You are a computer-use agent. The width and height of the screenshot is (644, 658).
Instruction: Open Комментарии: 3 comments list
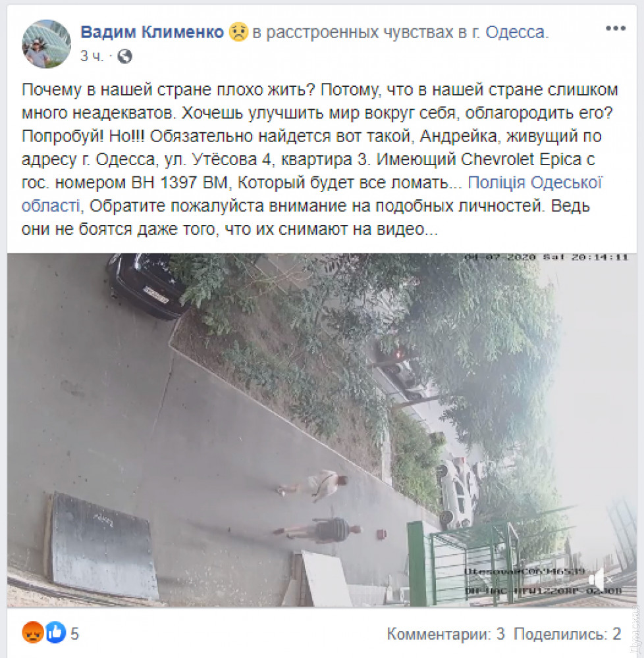pos(445,634)
